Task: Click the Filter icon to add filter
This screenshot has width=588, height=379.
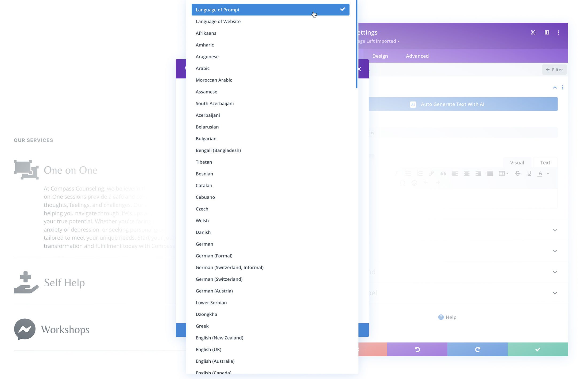Action: [554, 69]
